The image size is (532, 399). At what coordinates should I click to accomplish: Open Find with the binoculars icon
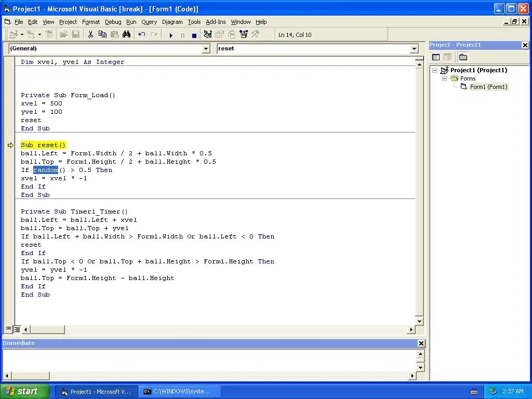127,35
